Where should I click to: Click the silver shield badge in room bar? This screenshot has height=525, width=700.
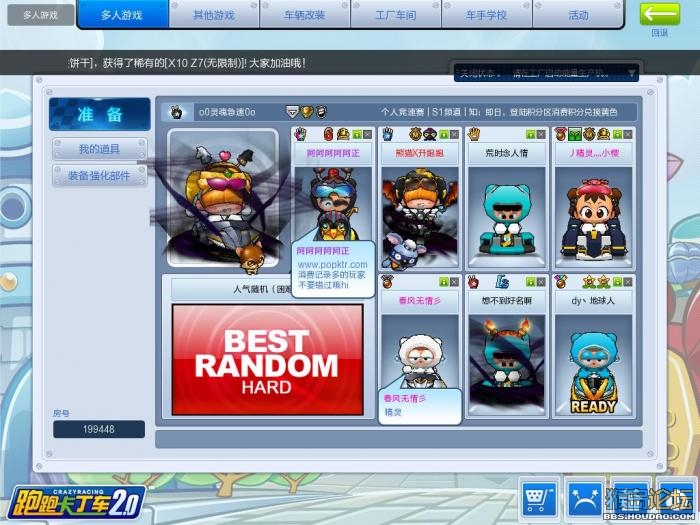pyautogui.click(x=292, y=112)
